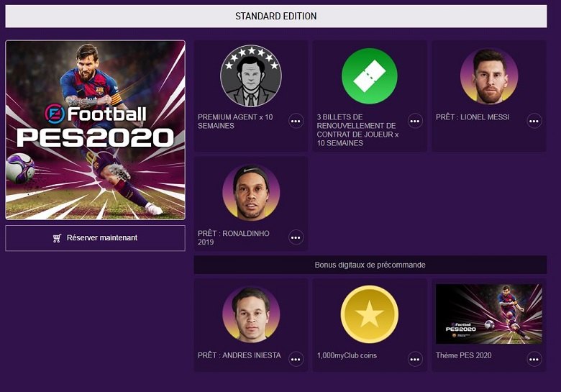Screen dimensions: 561x392
Task: Expand details for Lionel Messi loan
Action: [534, 121]
